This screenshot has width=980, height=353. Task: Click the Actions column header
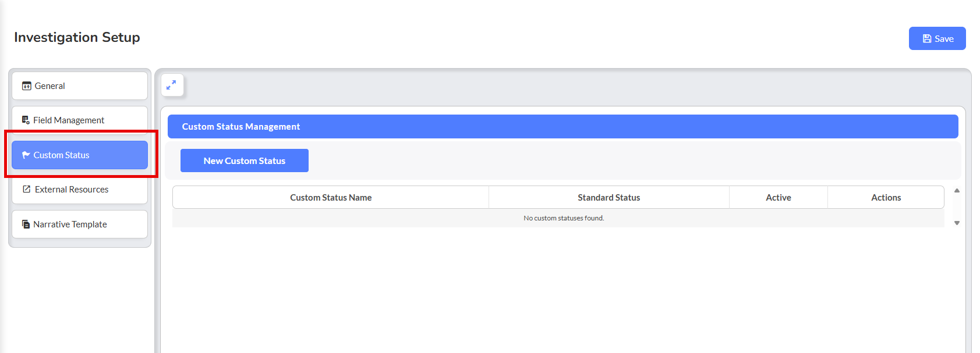[886, 198]
